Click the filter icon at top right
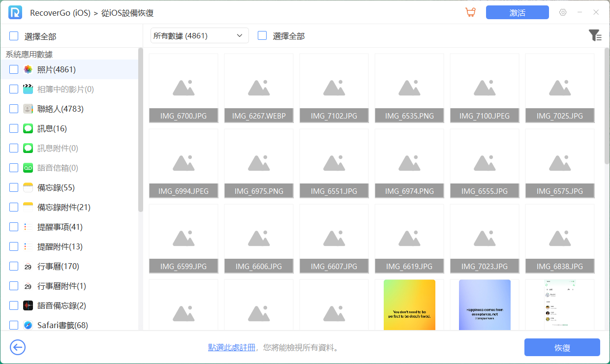610x364 pixels. [x=595, y=35]
